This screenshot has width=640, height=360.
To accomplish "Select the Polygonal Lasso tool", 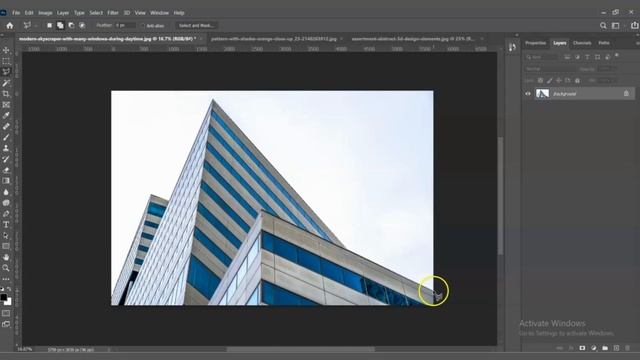I will 6,72.
